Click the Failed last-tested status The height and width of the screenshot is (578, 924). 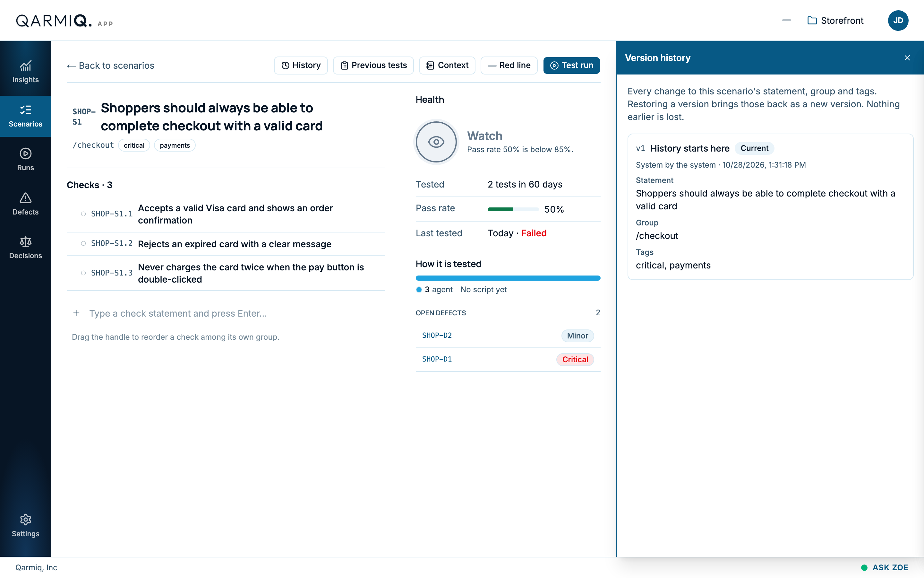coord(534,233)
